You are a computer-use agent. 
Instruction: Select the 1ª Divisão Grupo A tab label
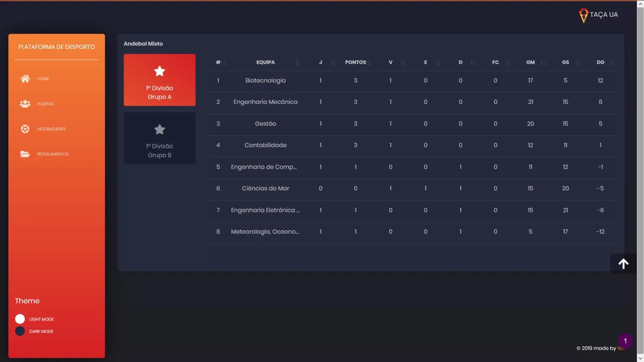click(159, 93)
